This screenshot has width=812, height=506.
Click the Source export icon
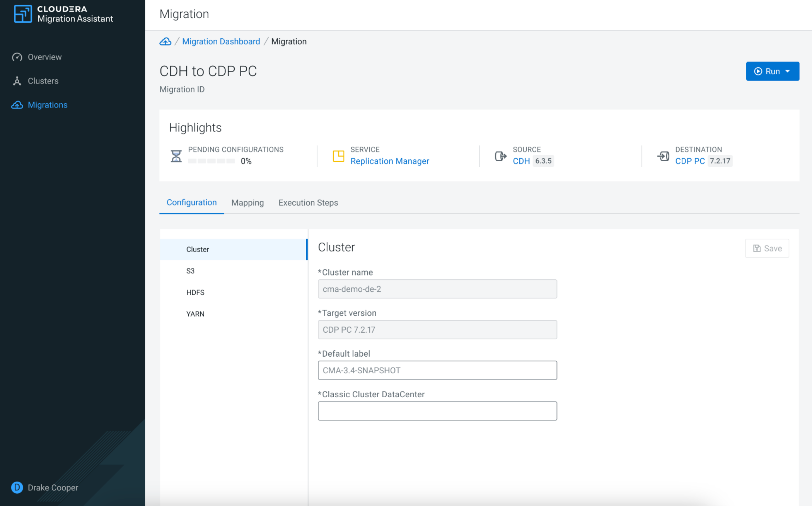coord(500,156)
